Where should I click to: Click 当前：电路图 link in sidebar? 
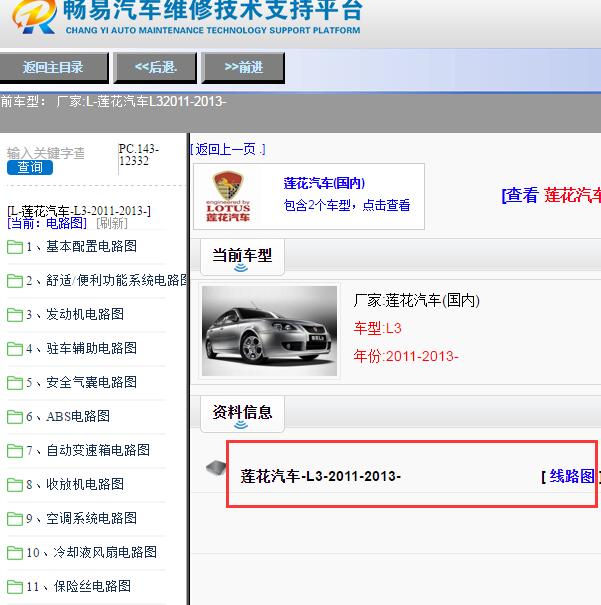click(x=47, y=223)
